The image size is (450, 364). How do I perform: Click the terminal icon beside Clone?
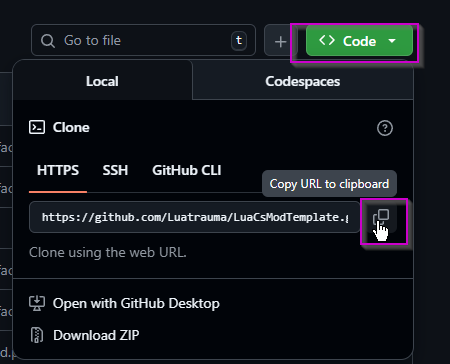[x=37, y=127]
